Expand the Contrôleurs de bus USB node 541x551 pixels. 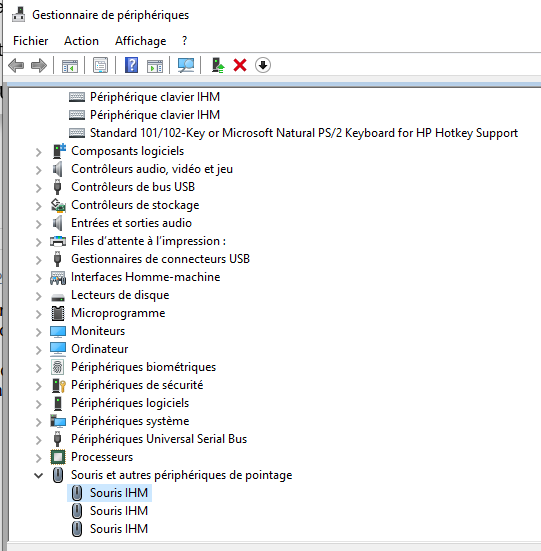[39, 188]
